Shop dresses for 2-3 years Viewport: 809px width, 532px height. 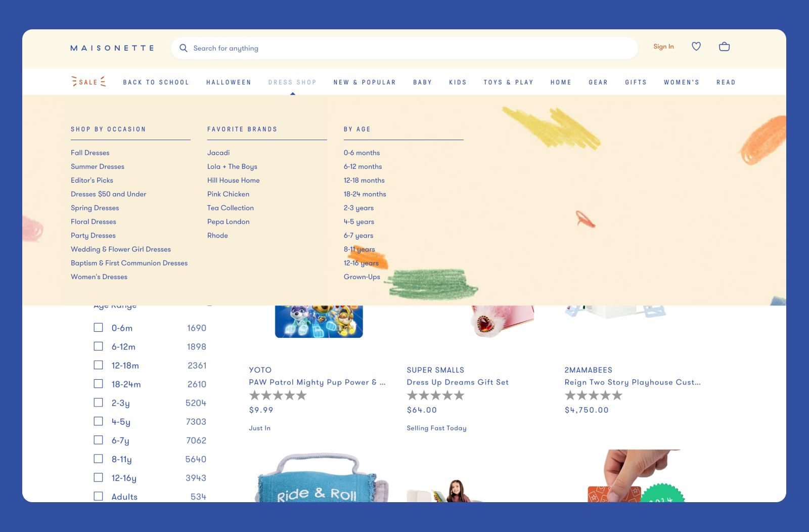click(x=358, y=208)
